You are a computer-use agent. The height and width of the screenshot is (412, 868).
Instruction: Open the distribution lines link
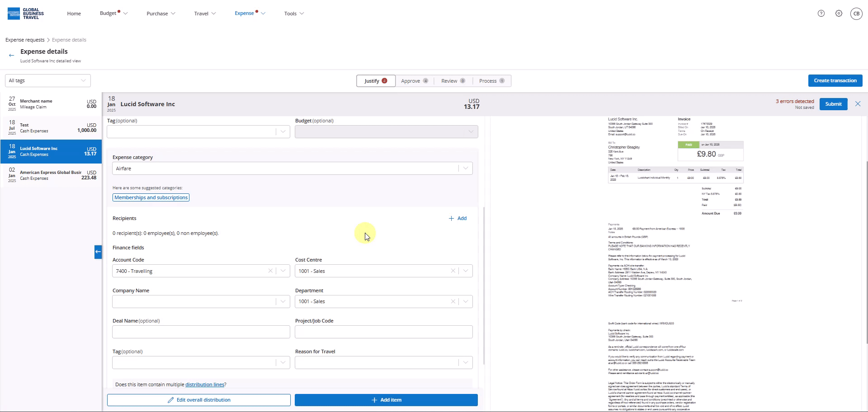pos(205,384)
